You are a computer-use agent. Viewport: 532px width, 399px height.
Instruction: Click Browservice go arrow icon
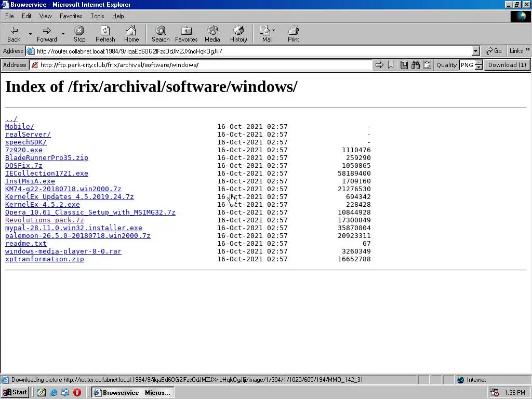click(379, 65)
